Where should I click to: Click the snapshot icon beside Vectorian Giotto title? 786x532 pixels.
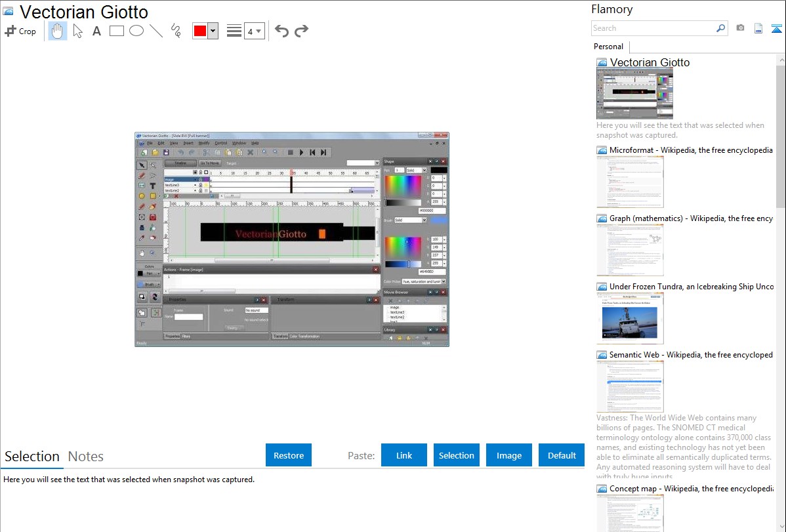(x=8, y=11)
